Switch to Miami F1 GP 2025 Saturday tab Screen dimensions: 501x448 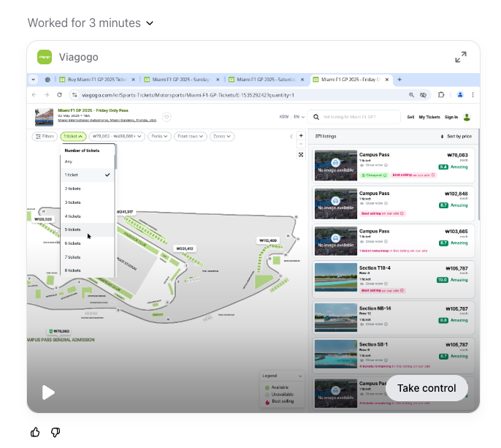point(266,80)
